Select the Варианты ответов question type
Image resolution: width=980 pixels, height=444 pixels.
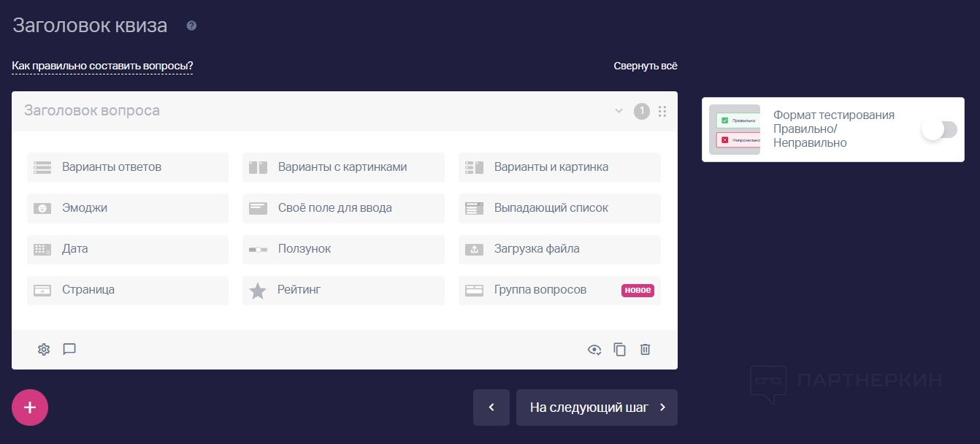pyautogui.click(x=128, y=167)
